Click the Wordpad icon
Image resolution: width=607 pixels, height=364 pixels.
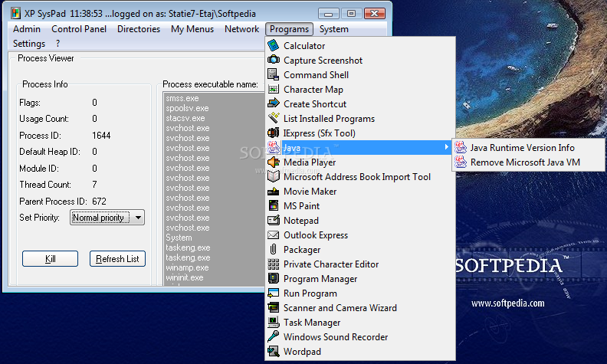[274, 352]
